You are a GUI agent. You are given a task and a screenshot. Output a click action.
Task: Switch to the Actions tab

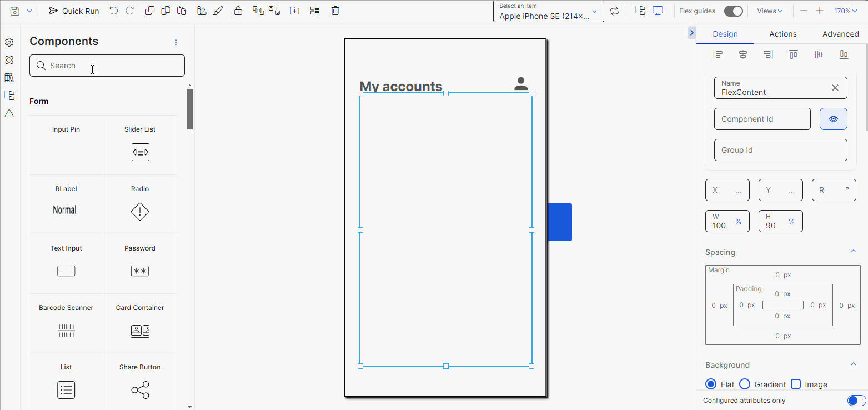(x=782, y=34)
